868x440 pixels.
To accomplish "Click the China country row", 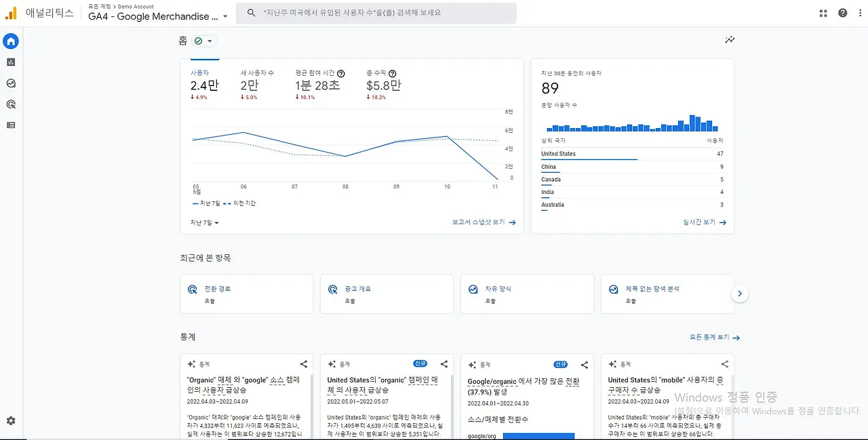I will 632,167.
